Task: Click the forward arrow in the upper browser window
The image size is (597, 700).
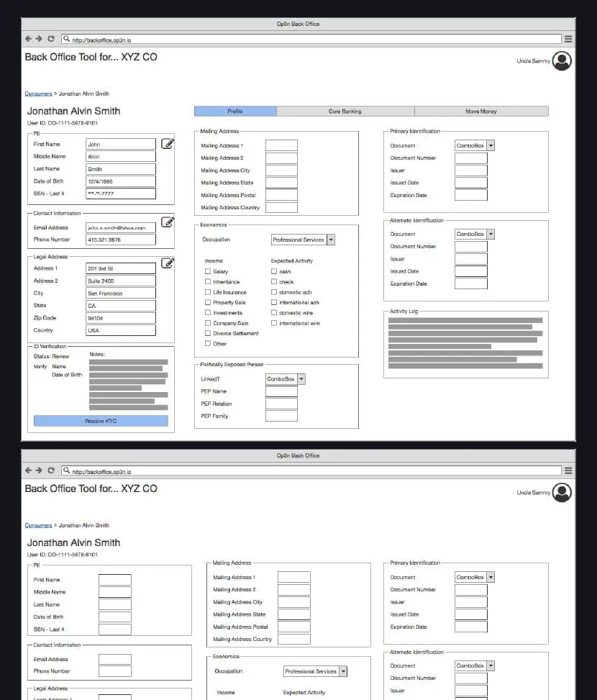Action: pos(39,39)
